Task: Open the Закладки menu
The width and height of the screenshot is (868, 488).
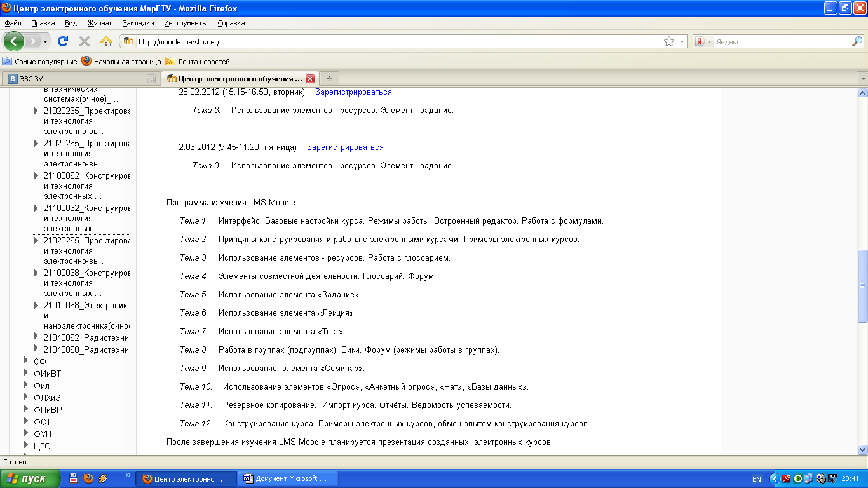Action: pyautogui.click(x=139, y=23)
